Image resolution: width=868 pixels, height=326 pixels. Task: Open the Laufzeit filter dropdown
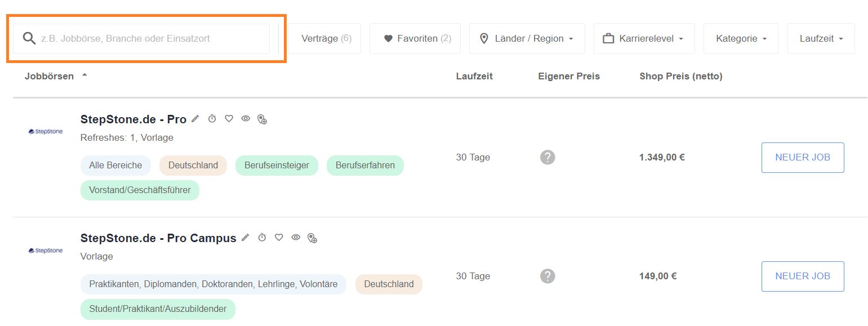821,38
